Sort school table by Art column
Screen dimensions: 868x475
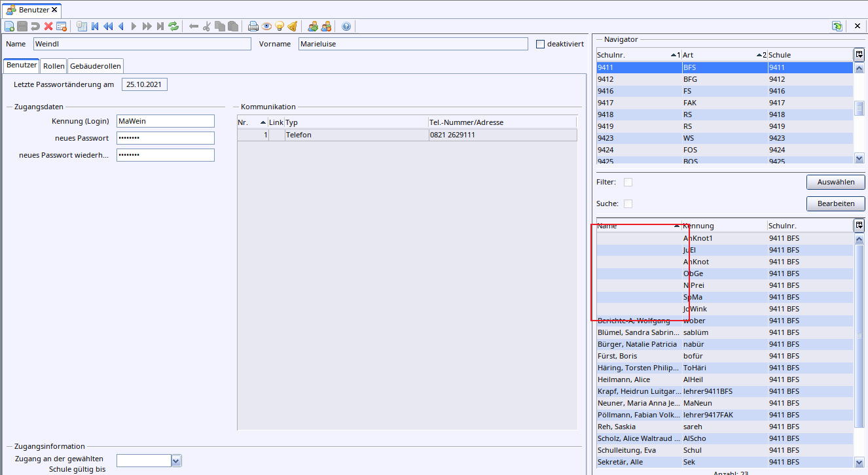pos(725,55)
